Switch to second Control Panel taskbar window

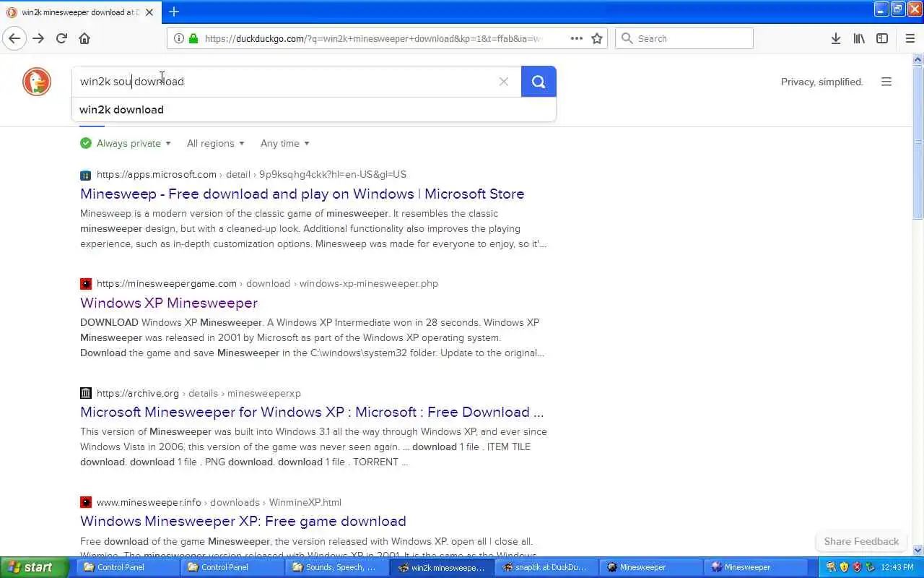pyautogui.click(x=232, y=567)
